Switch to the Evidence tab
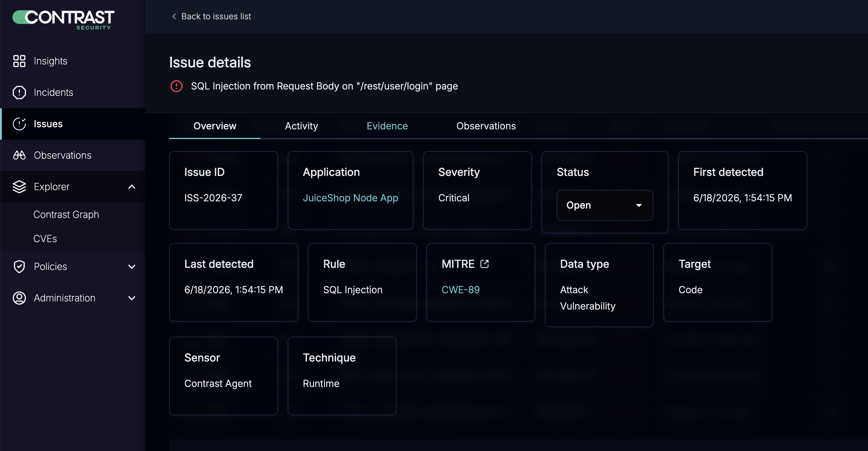 (x=387, y=126)
